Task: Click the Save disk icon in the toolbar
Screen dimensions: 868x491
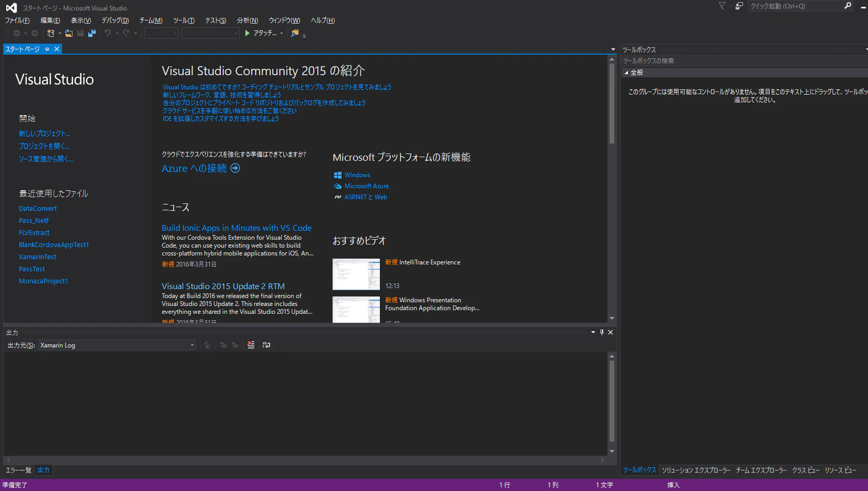Action: (80, 33)
